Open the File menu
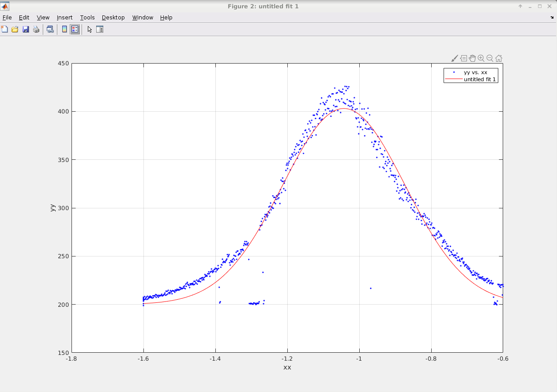 (7, 18)
